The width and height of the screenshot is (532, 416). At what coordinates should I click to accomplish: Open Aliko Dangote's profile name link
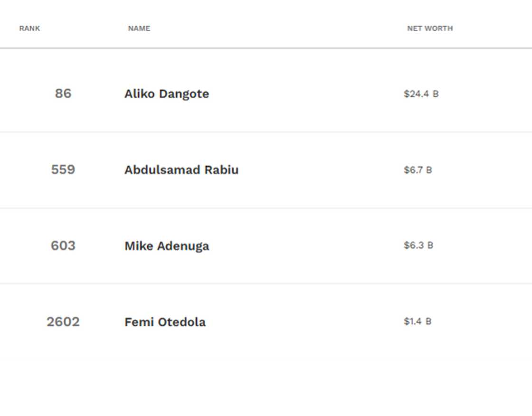click(167, 94)
